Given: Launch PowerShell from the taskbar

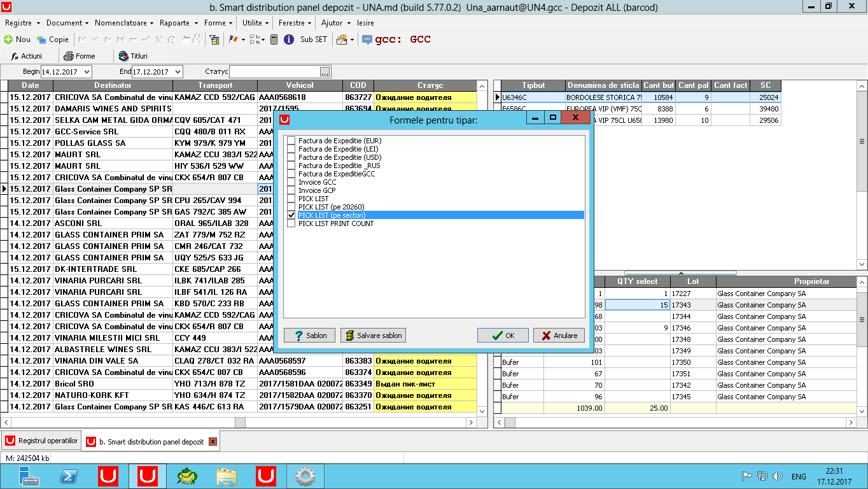Looking at the screenshot, I should (x=69, y=476).
